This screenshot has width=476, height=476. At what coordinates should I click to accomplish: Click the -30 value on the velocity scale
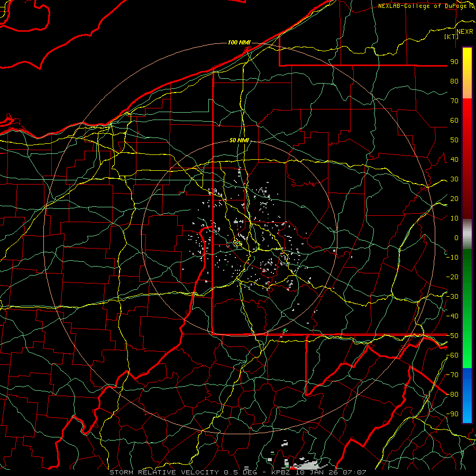452,297
